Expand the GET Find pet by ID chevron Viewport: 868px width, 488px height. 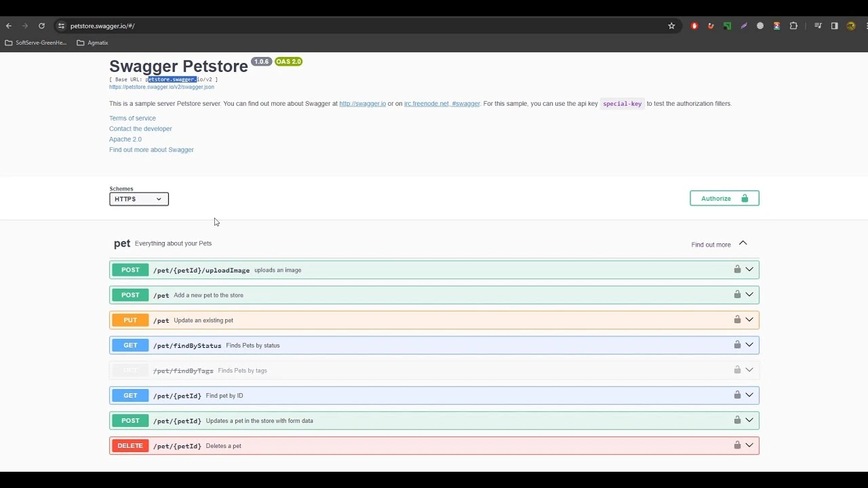click(x=749, y=394)
